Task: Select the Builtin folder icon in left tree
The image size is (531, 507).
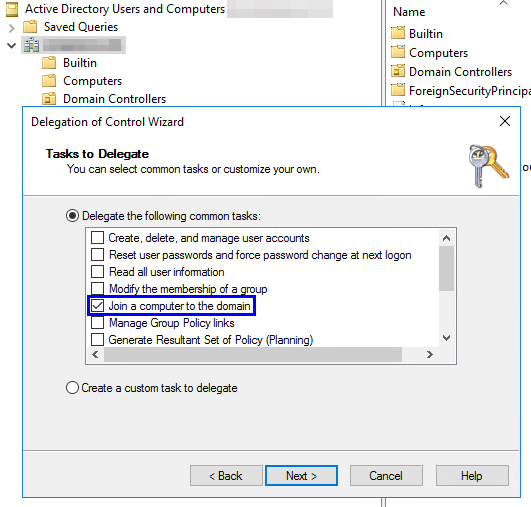Action: coord(49,63)
